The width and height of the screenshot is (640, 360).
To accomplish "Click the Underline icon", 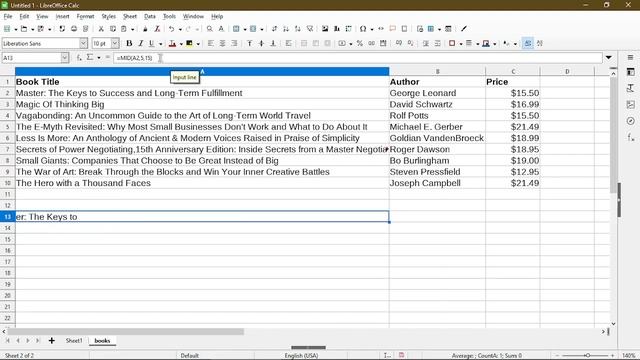I will point(151,43).
